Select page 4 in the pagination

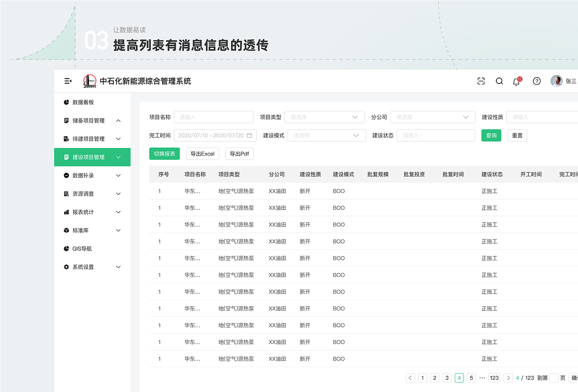(459, 378)
